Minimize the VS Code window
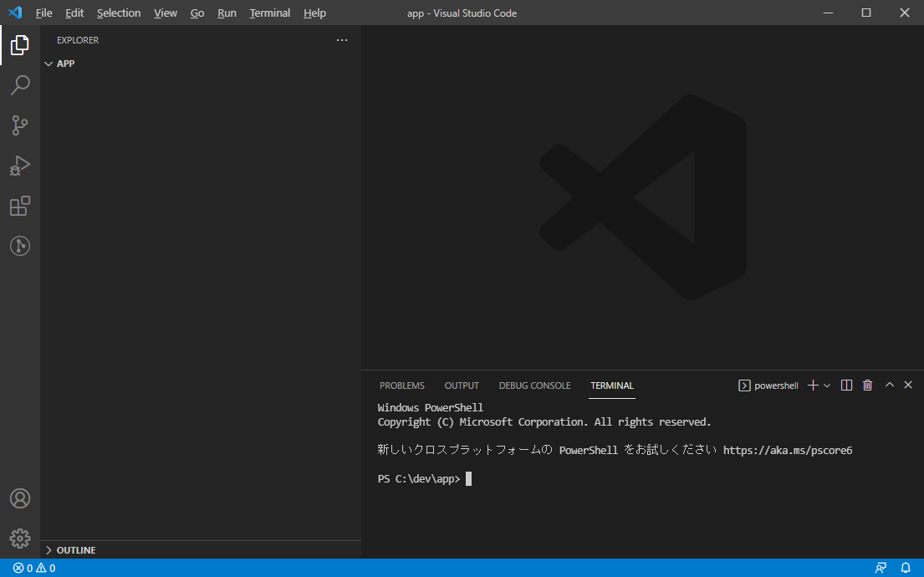924x577 pixels. [828, 13]
